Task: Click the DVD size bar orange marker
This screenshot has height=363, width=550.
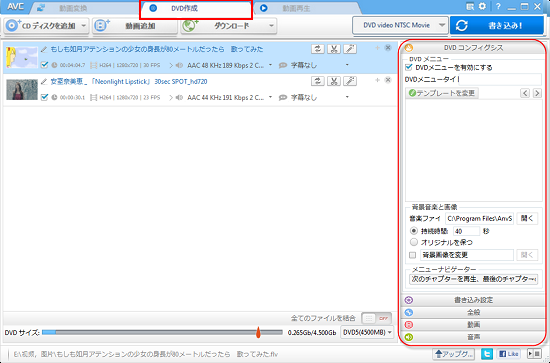Action: coord(258,332)
